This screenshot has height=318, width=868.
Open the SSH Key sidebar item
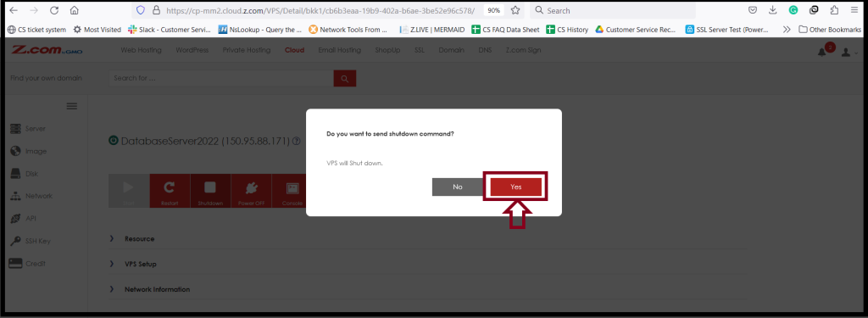click(31, 241)
